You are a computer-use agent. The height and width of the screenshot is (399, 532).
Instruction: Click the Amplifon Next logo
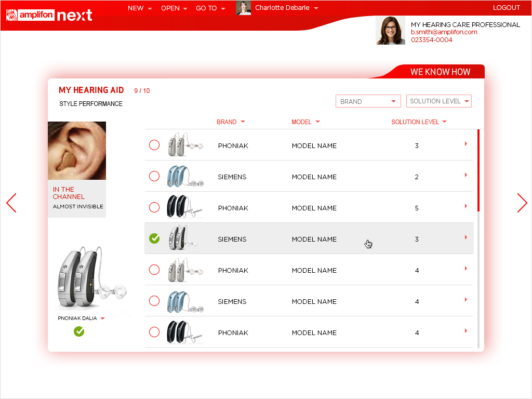pyautogui.click(x=49, y=15)
